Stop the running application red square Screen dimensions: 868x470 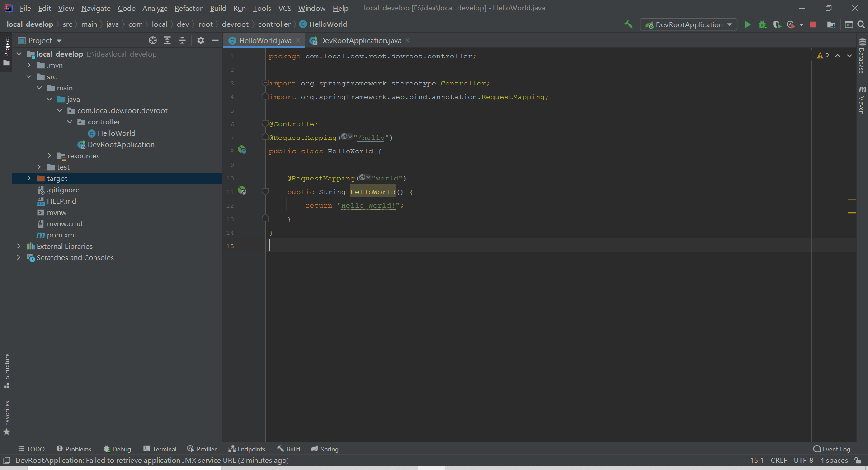point(813,24)
